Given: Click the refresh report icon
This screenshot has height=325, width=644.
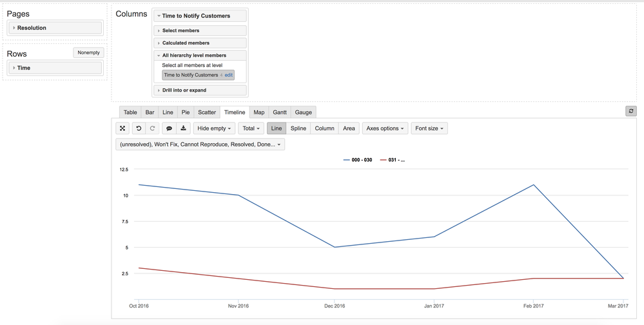Looking at the screenshot, I should [x=631, y=111].
